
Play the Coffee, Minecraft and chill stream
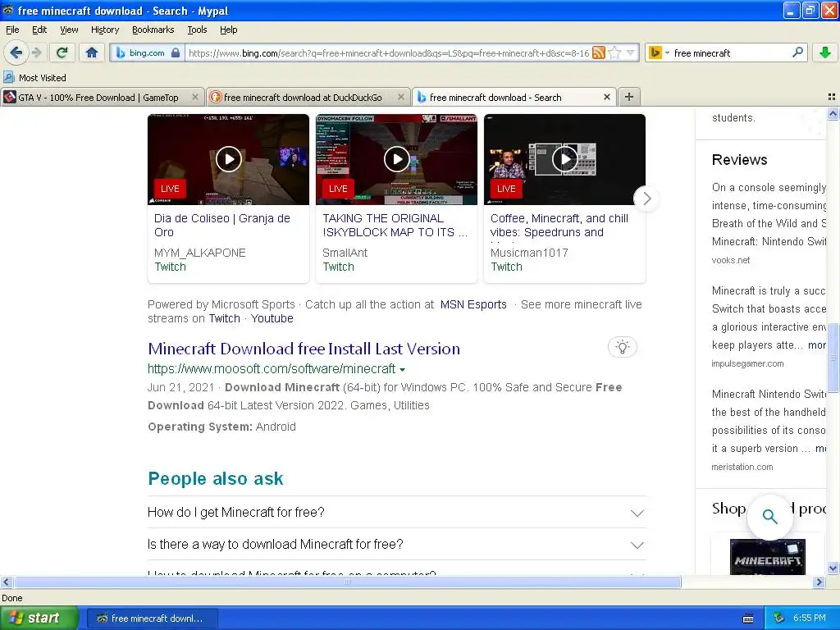click(564, 159)
